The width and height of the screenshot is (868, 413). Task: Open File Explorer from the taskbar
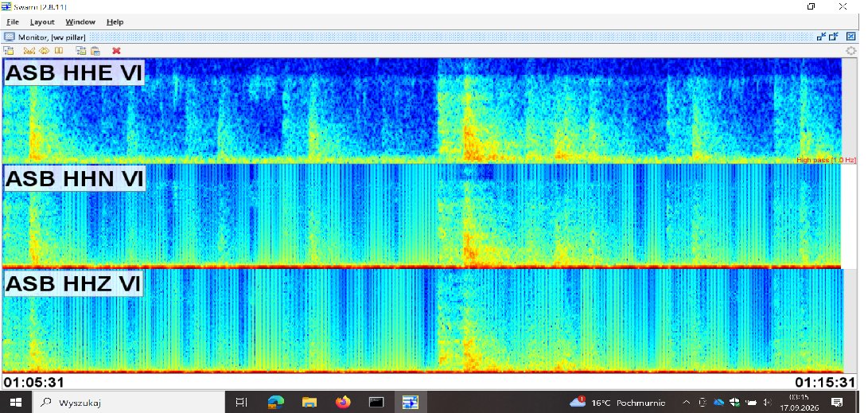[309, 403]
